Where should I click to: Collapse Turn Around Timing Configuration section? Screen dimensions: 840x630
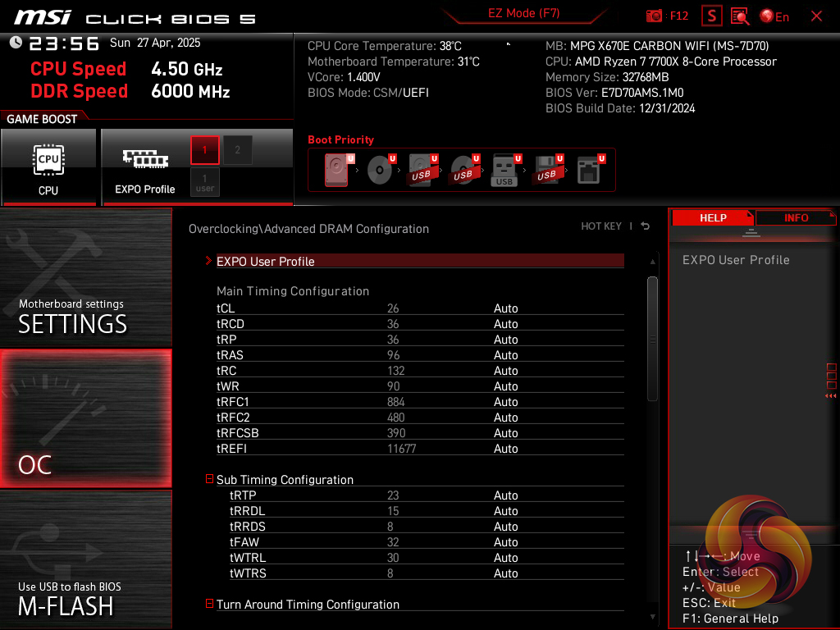(x=210, y=604)
